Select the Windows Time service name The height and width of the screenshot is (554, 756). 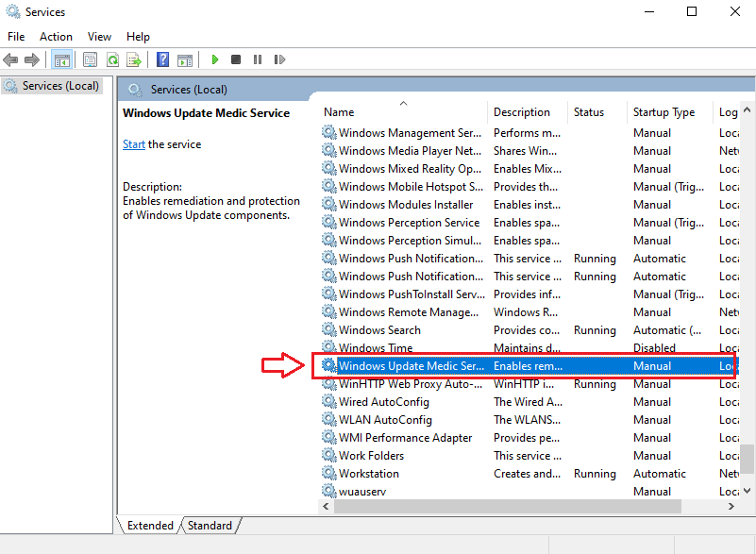pyautogui.click(x=376, y=347)
